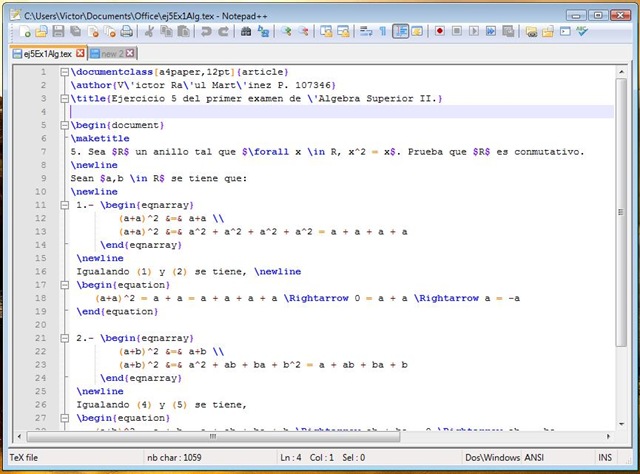Click the vertical scrollbar thumb
The width and height of the screenshot is (640, 474).
pyautogui.click(x=621, y=212)
